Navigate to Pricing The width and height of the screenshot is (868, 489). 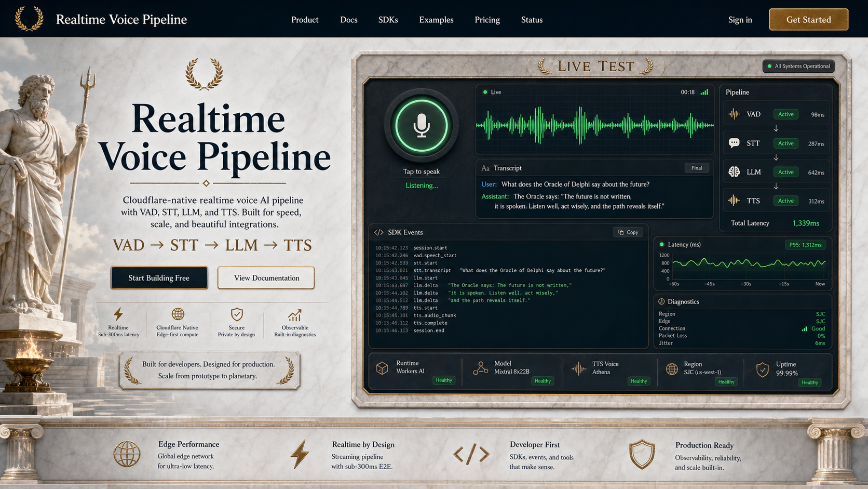point(487,20)
